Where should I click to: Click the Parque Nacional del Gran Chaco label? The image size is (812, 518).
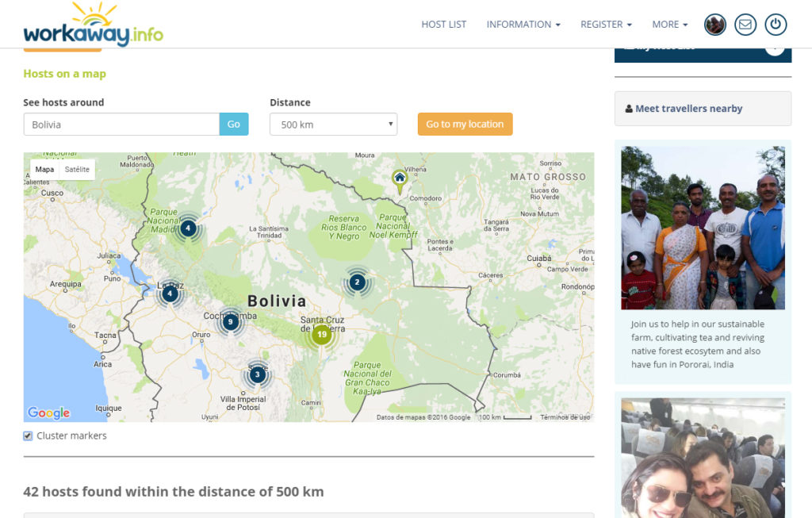click(x=367, y=378)
